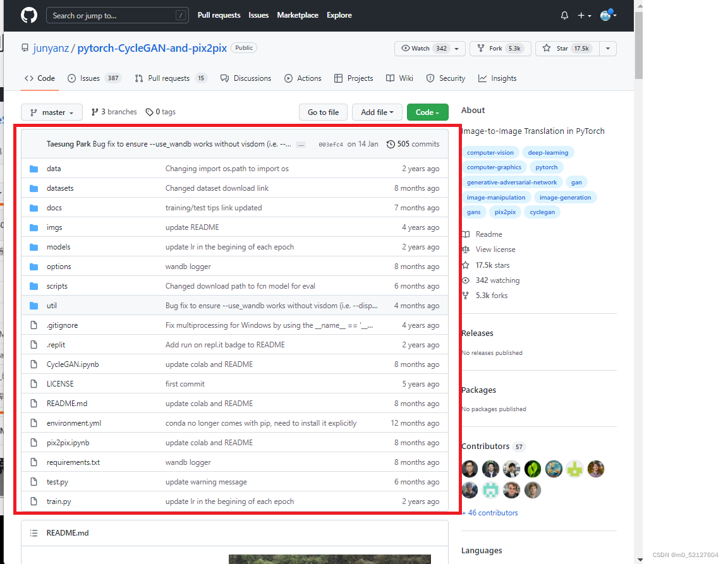Open Issues in top navigation
Image resolution: width=728 pixels, height=564 pixels.
tap(258, 15)
